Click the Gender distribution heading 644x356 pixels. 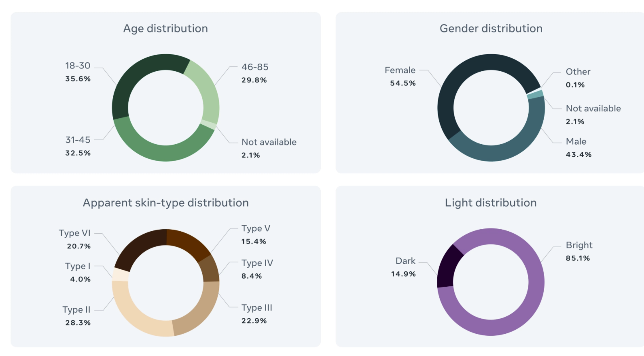pos(491,28)
